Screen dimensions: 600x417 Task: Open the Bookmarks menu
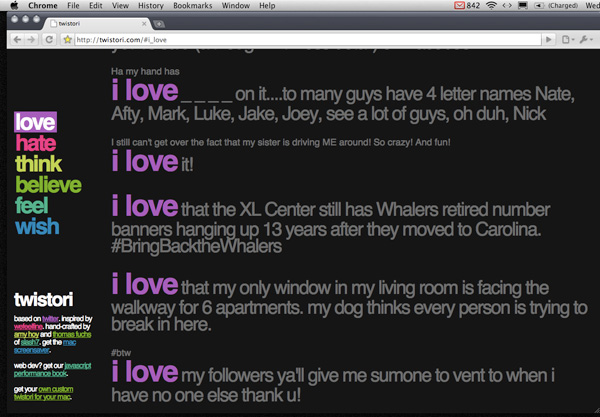pos(192,6)
